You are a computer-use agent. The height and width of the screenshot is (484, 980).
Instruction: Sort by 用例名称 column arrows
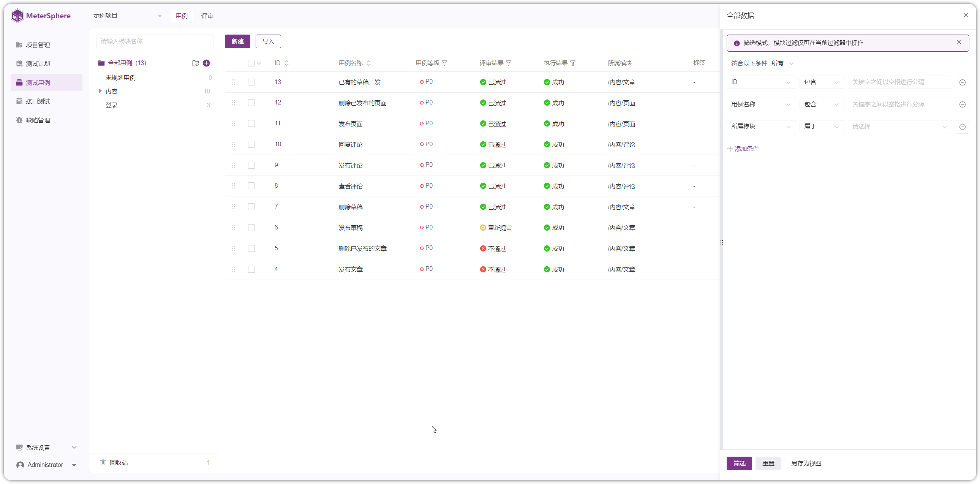coord(369,63)
